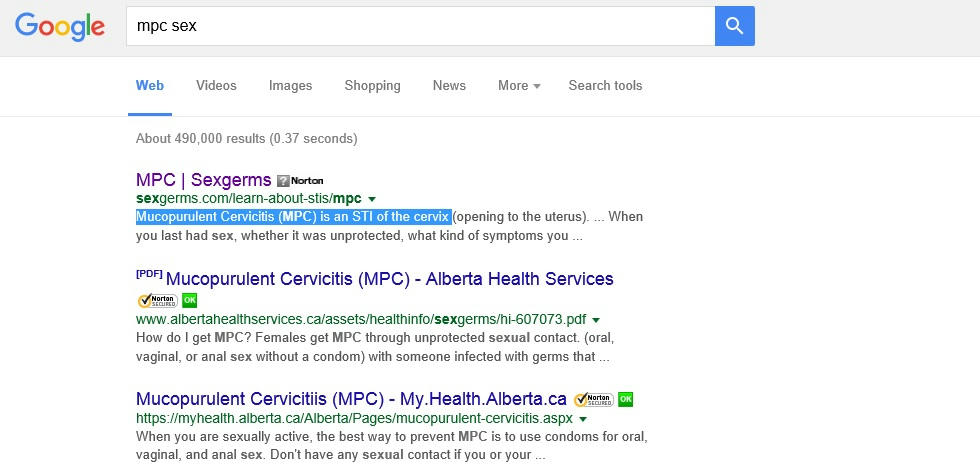
Task: Click snippet line 'you last had sex, whether'
Action: (x=359, y=236)
